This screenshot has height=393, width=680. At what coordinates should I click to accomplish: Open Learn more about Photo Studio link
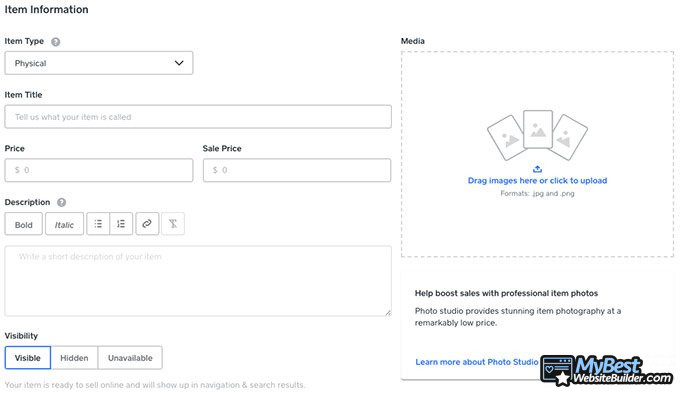coord(477,362)
